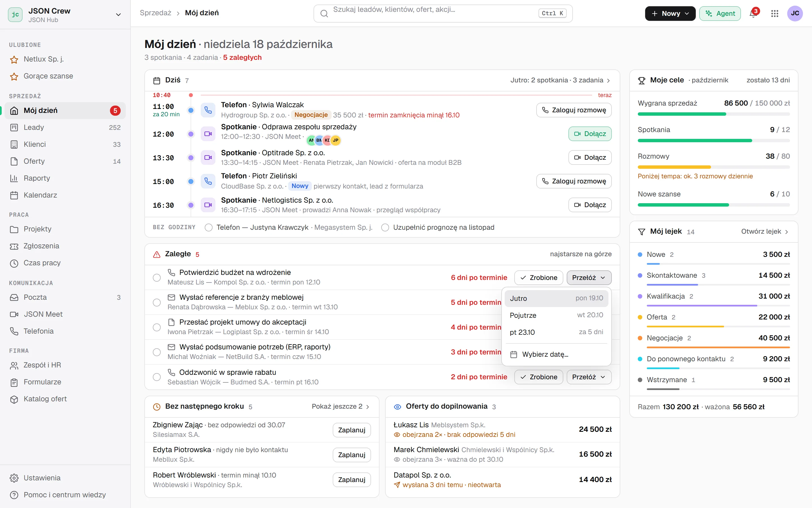Tick circle for Oddzwonić w sprawie rabatu
This screenshot has height=508, width=812.
pos(157,377)
